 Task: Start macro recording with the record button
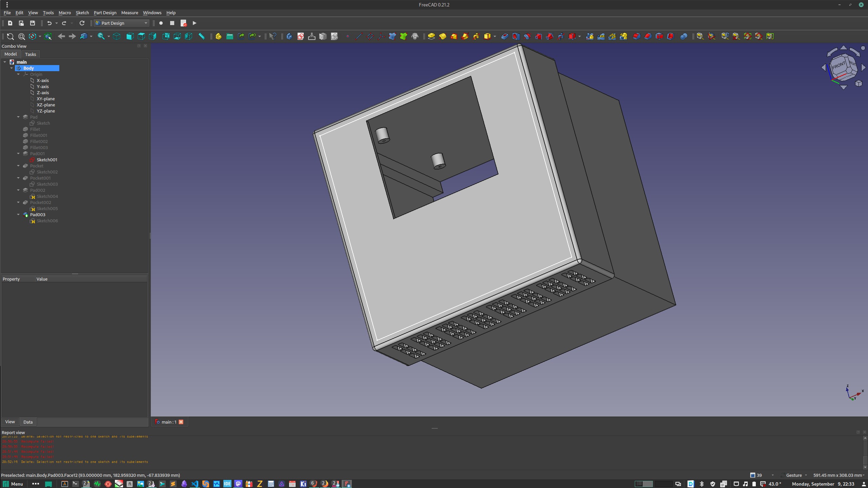161,23
